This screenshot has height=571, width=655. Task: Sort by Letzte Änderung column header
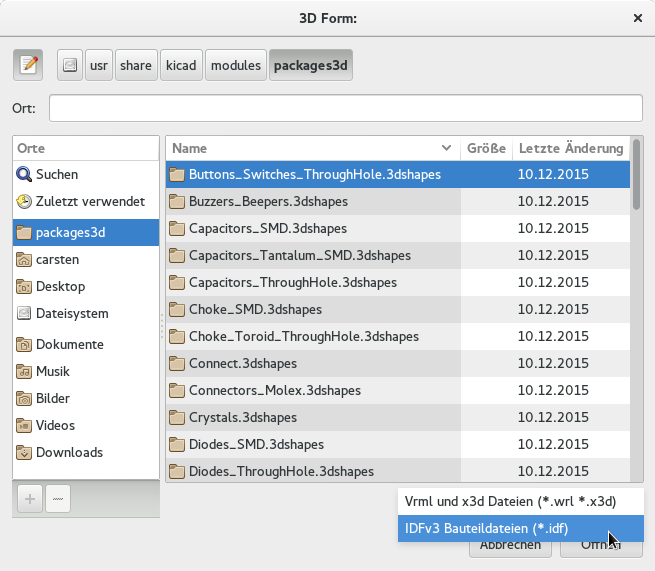pyautogui.click(x=570, y=148)
